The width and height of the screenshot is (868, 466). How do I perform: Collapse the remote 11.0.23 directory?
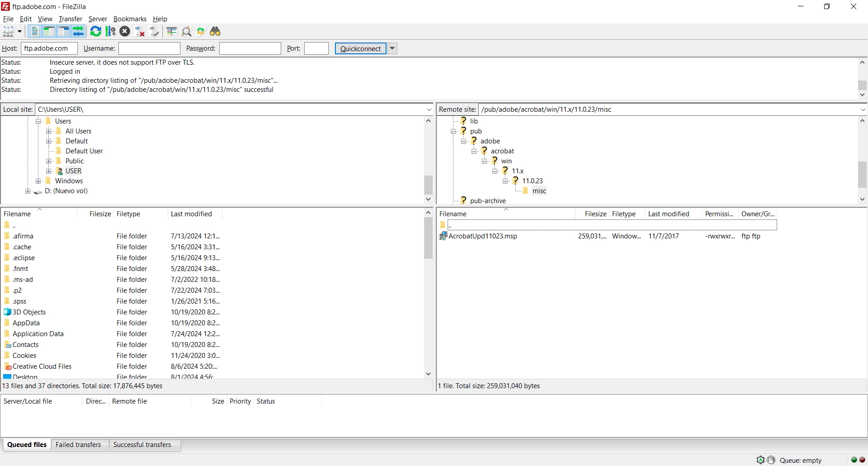(505, 181)
